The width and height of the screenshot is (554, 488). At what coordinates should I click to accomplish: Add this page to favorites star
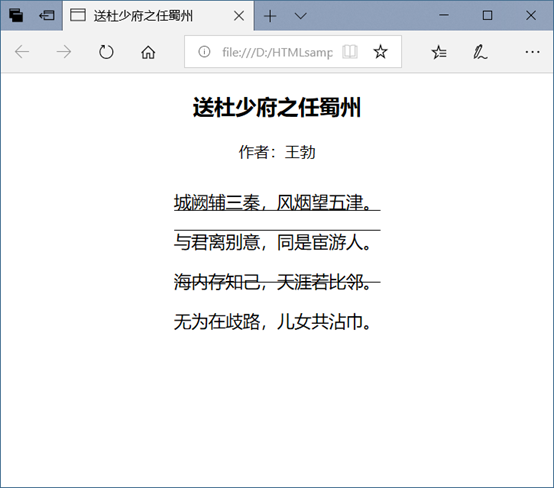pos(381,52)
